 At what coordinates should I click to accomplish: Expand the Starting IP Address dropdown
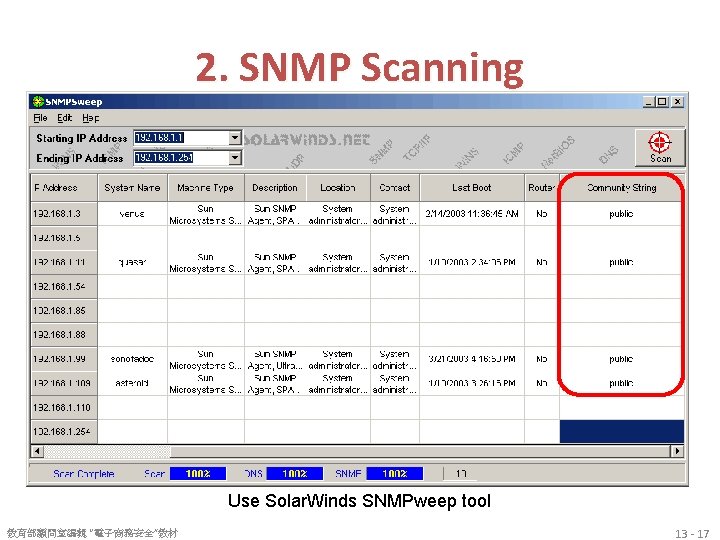[235, 138]
